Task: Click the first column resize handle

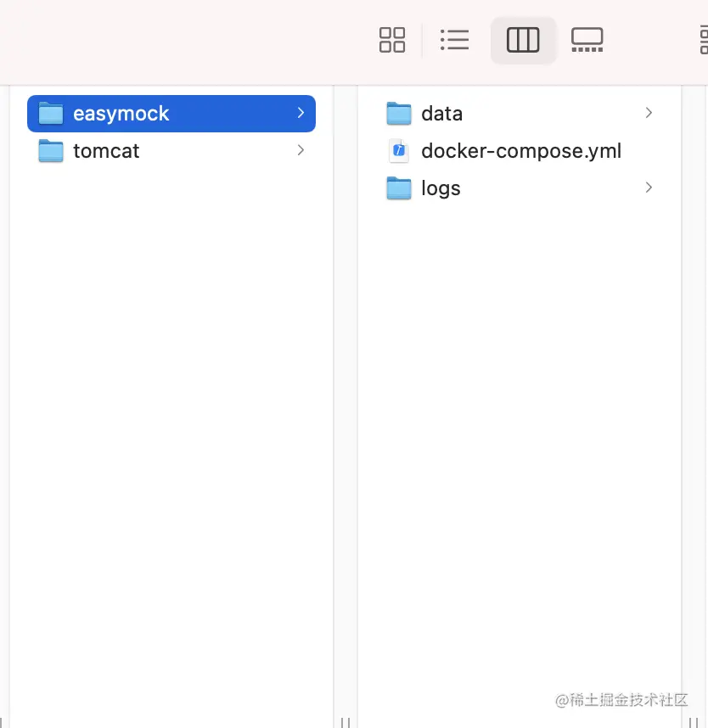Action: point(346,722)
